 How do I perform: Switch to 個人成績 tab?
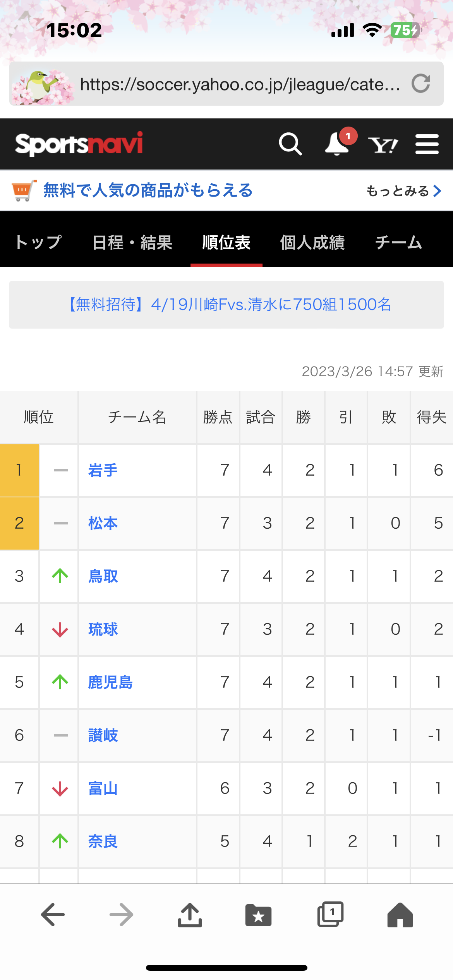click(312, 243)
